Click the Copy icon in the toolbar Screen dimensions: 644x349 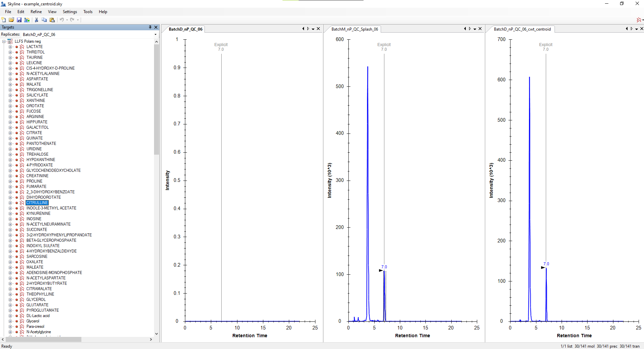pos(44,20)
